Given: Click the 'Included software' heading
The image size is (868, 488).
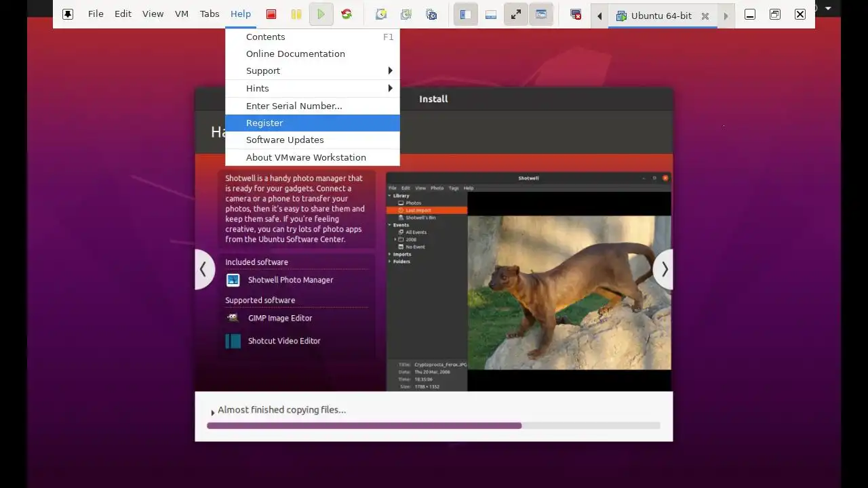Looking at the screenshot, I should [x=256, y=262].
